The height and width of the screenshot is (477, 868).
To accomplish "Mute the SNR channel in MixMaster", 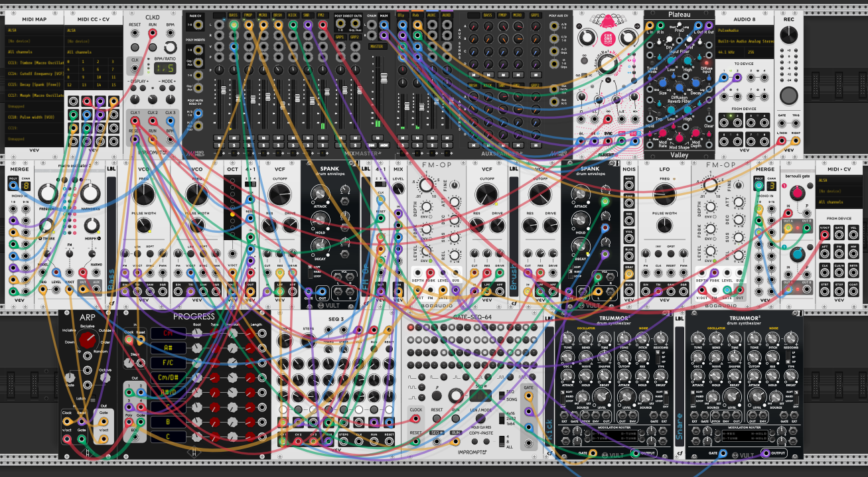I will tap(307, 137).
